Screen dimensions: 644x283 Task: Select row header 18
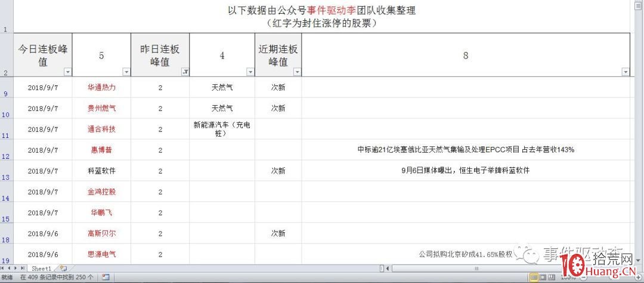click(x=6, y=233)
